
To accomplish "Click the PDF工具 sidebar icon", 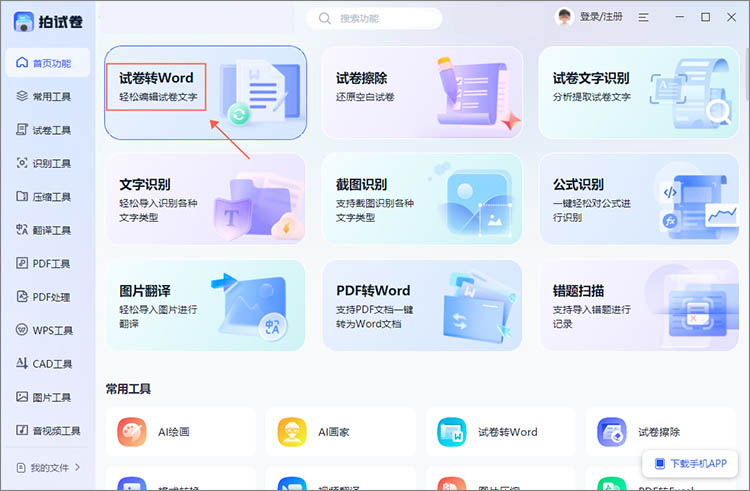I will 22,263.
